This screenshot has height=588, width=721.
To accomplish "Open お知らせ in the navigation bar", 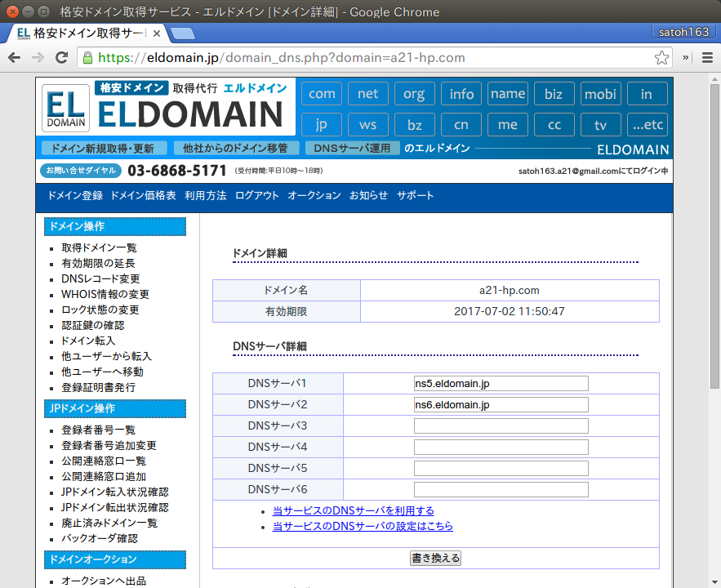I will click(369, 195).
